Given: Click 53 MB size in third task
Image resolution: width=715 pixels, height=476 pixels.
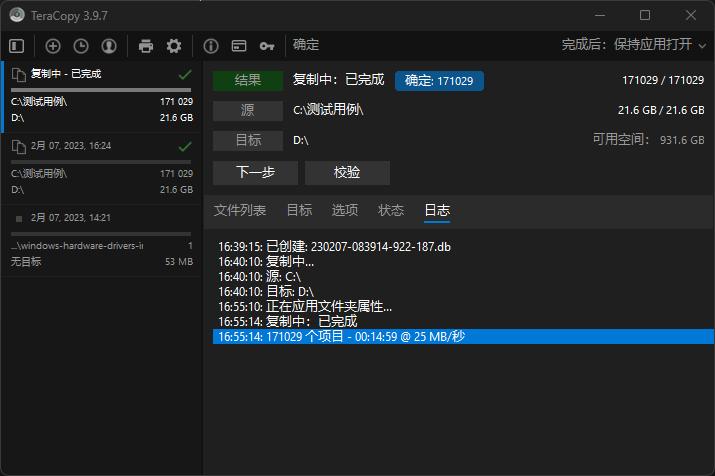Looking at the screenshot, I should (179, 262).
